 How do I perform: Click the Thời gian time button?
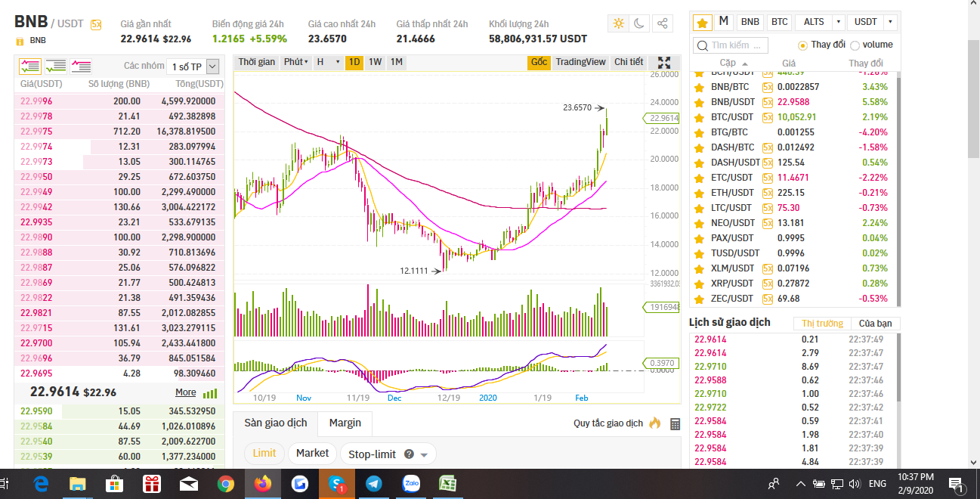point(257,62)
